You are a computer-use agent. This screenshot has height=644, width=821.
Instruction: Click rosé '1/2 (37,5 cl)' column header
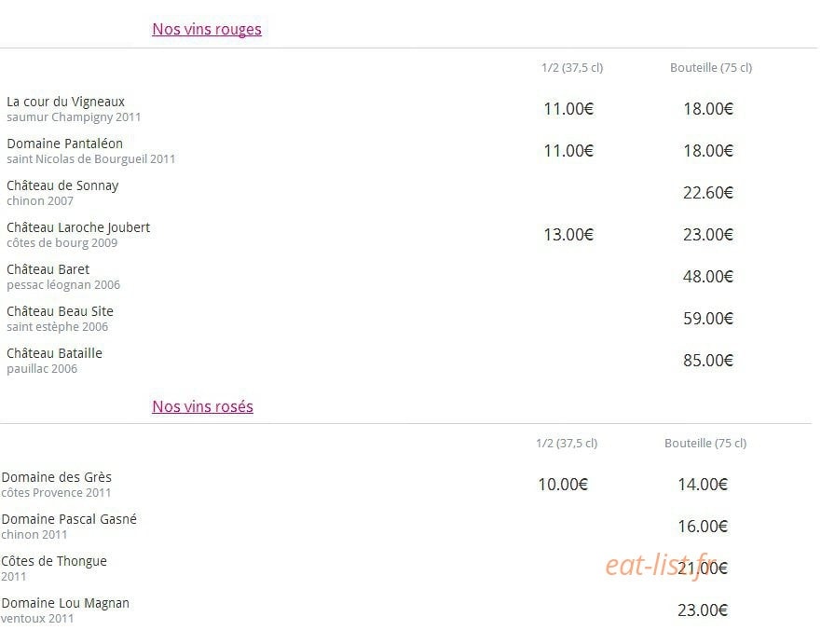coord(567,443)
